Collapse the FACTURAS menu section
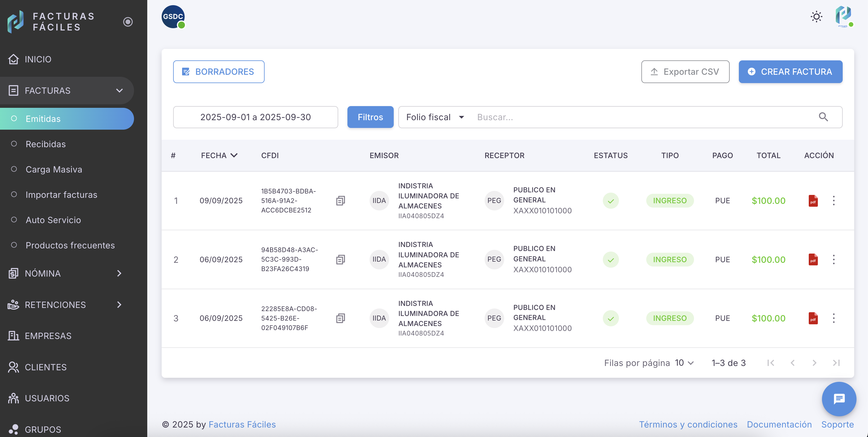868x437 pixels. click(119, 91)
